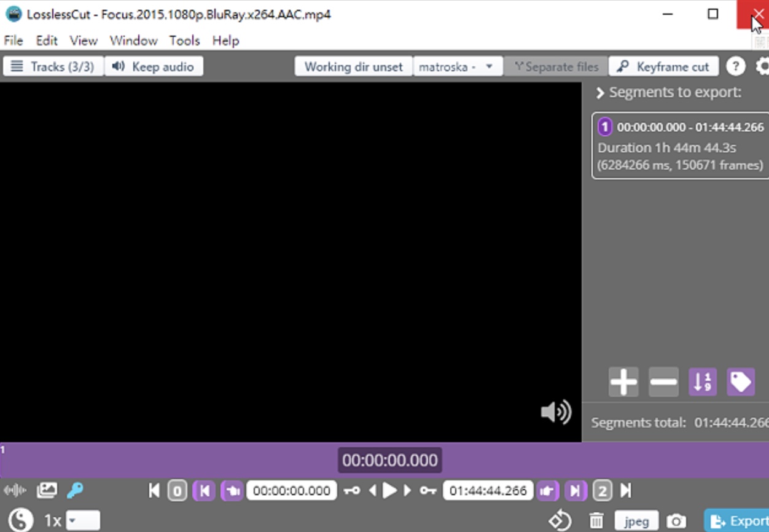769x532 pixels.
Task: Select segment 1 in the segment list
Action: [681, 146]
